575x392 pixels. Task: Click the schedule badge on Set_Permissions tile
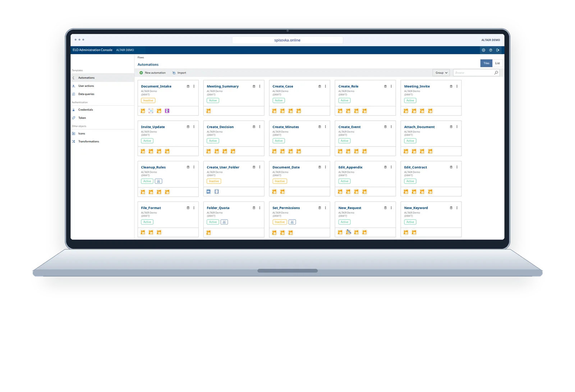(x=292, y=222)
